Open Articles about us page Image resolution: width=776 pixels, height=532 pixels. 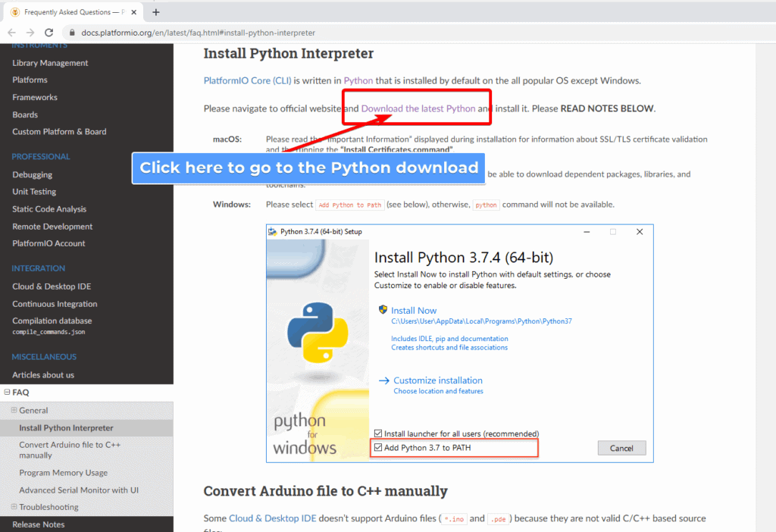tap(43, 374)
